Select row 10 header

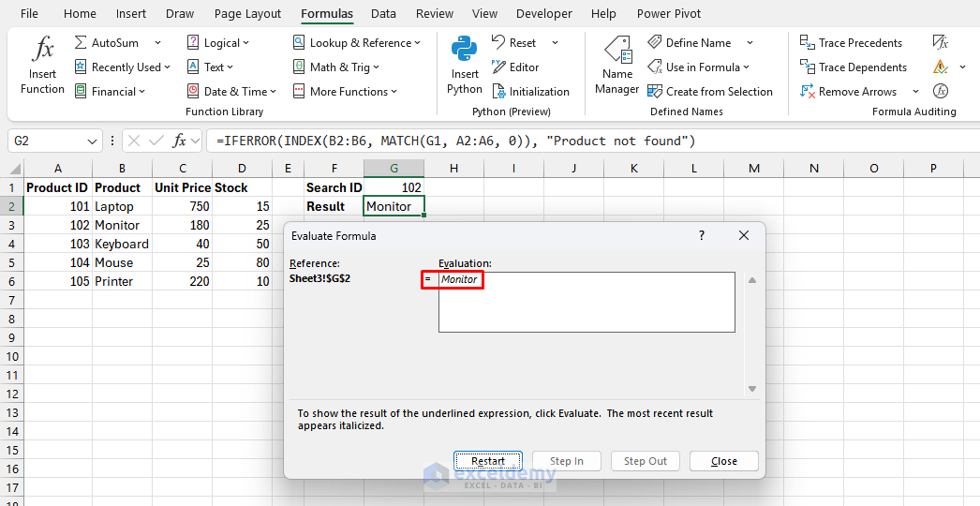[12, 356]
